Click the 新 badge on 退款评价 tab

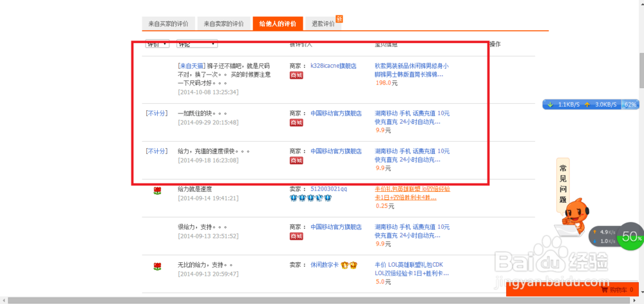[x=339, y=19]
